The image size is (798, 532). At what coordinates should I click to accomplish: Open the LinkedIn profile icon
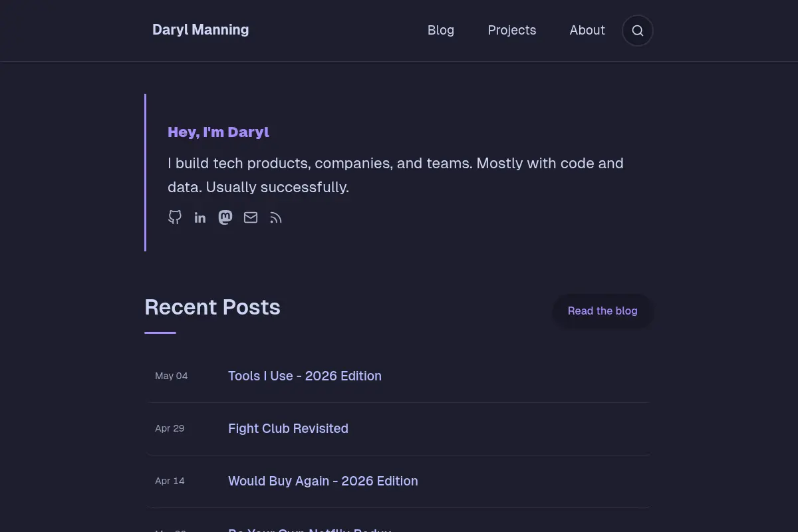click(200, 217)
